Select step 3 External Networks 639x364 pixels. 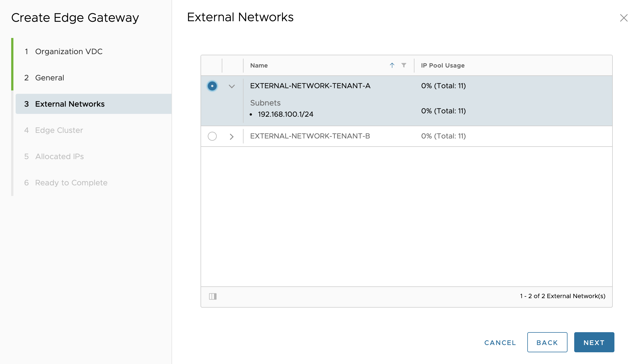(70, 104)
